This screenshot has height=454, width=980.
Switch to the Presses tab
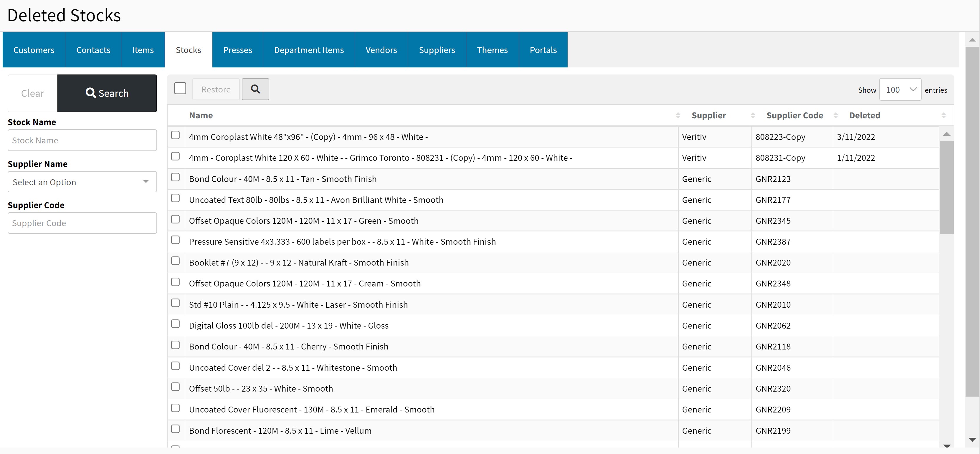point(237,50)
